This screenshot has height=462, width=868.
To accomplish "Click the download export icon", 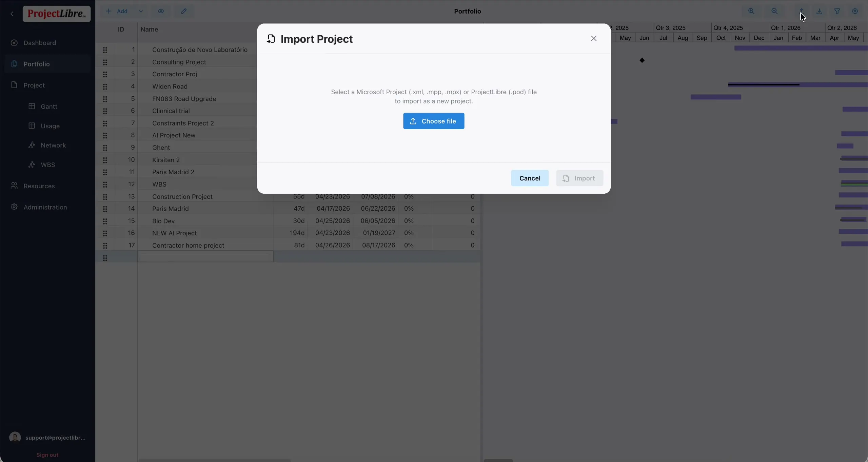I will click(x=819, y=11).
